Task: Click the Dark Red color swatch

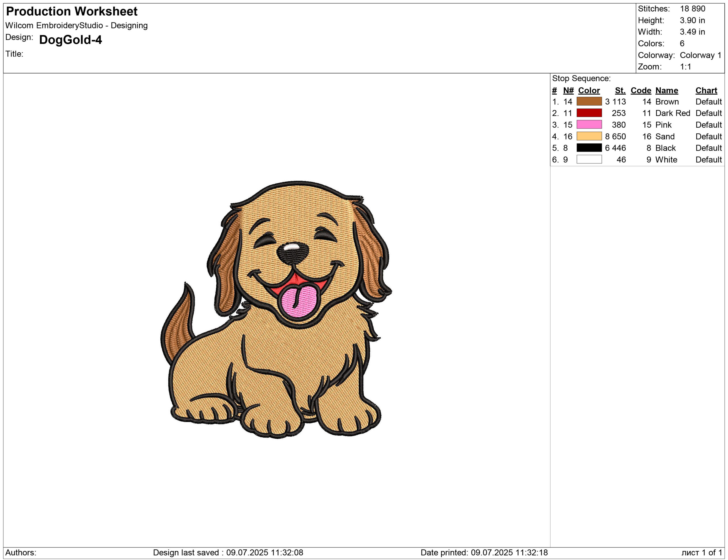Action: point(589,113)
